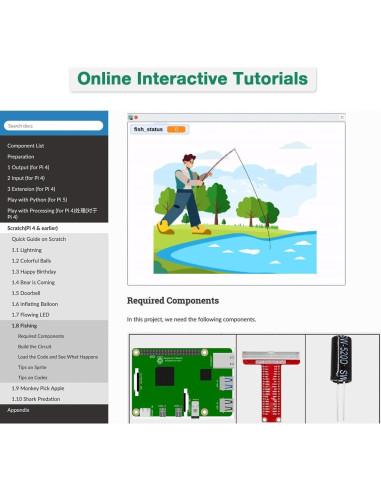Open the Preparation section

[x=21, y=157]
